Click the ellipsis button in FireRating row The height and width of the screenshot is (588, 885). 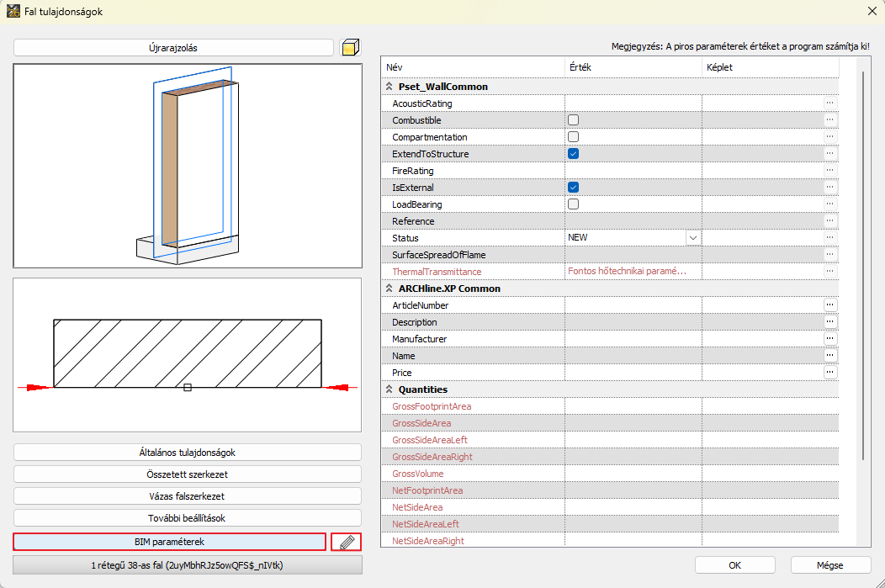pyautogui.click(x=829, y=171)
